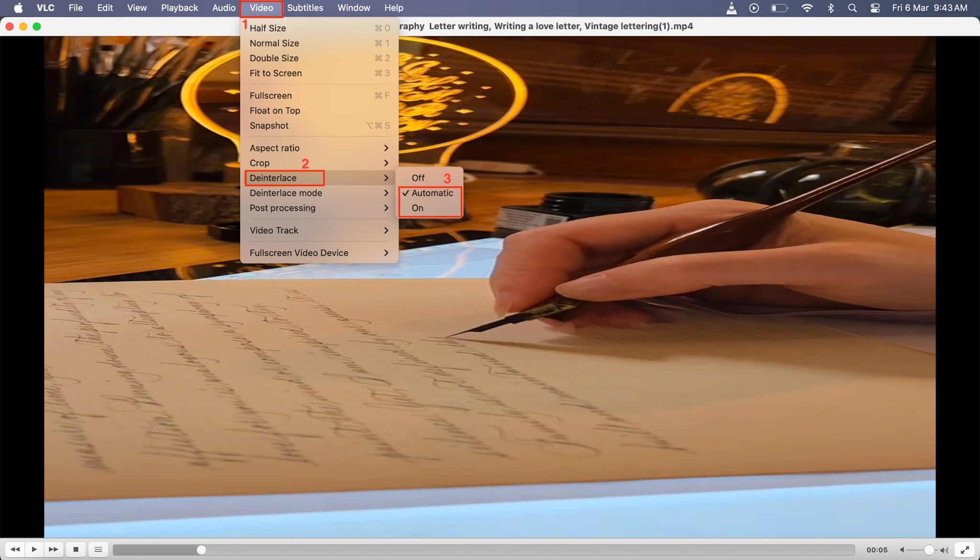The height and width of the screenshot is (560, 980).
Task: Enable deinterlacing by selecting On
Action: 417,208
